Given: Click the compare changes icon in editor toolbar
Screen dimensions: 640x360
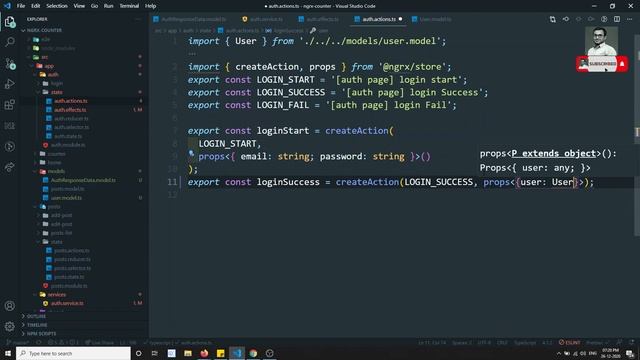Looking at the screenshot, I should tap(553, 19).
